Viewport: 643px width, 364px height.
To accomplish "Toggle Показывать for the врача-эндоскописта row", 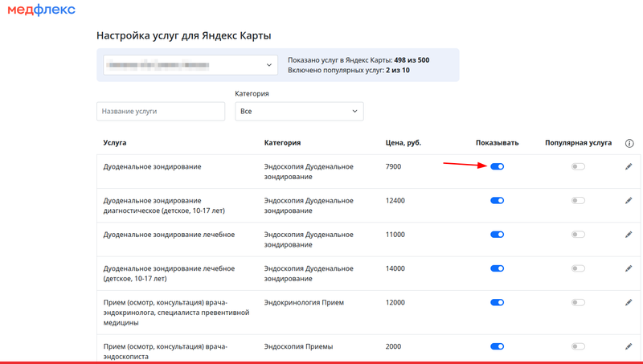I will (x=497, y=346).
